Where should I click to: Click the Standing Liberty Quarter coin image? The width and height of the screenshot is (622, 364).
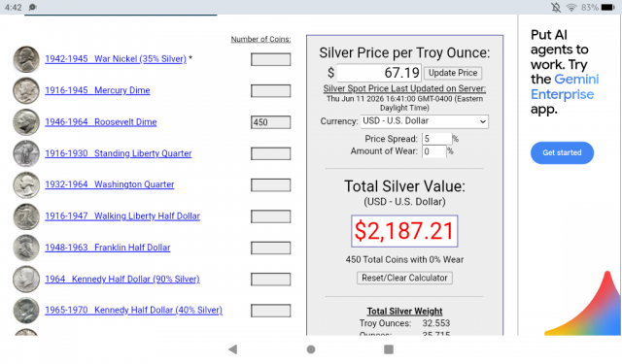(26, 153)
